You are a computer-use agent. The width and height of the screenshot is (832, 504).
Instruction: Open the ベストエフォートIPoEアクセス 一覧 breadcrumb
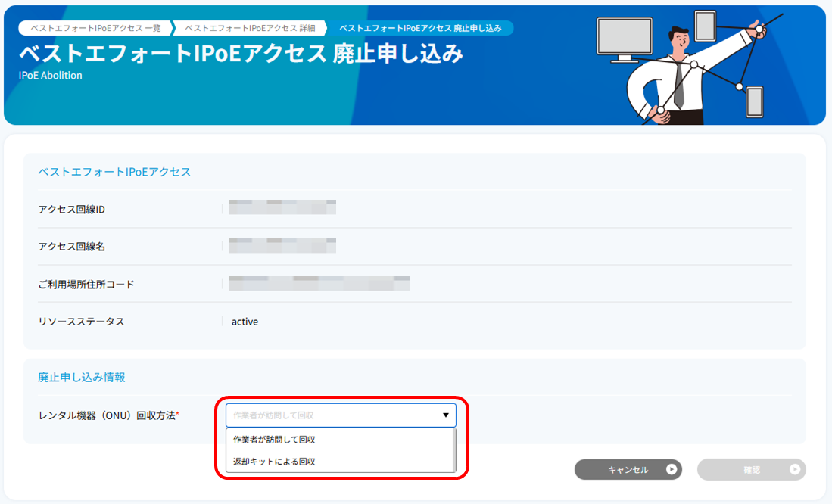point(95,28)
